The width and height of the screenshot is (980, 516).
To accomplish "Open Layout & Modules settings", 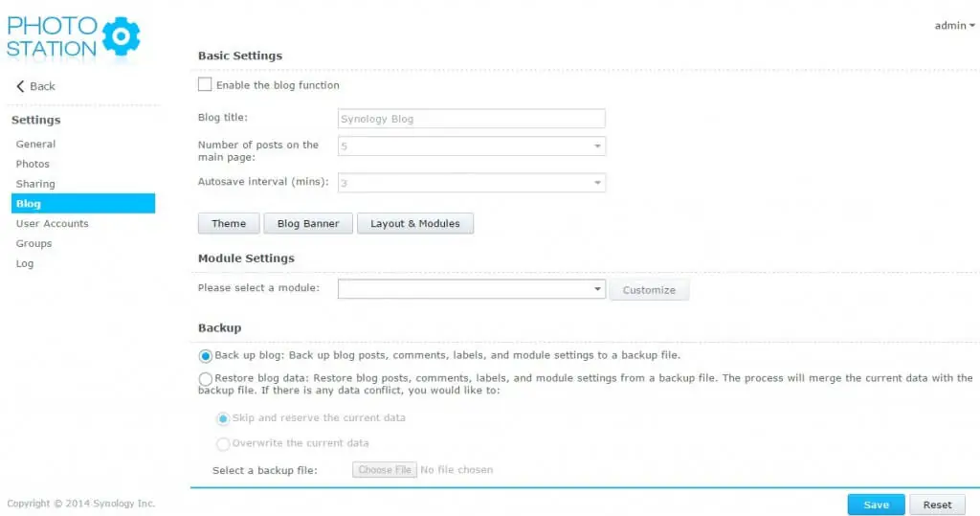I will tap(414, 224).
